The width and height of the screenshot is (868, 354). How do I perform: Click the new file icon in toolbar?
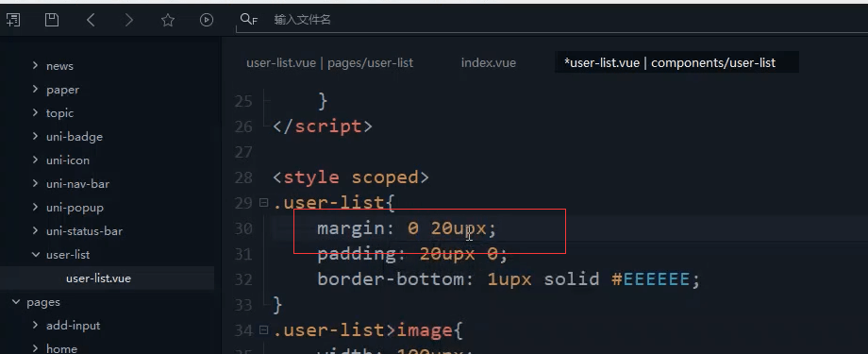[13, 21]
